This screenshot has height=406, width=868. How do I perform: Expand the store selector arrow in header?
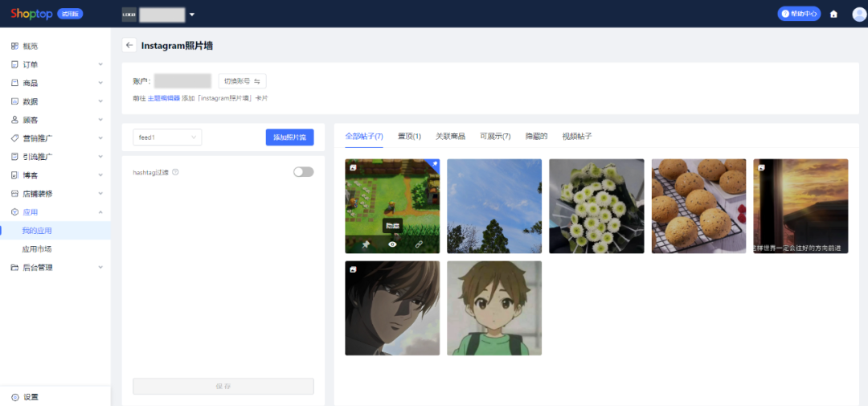coord(192,14)
